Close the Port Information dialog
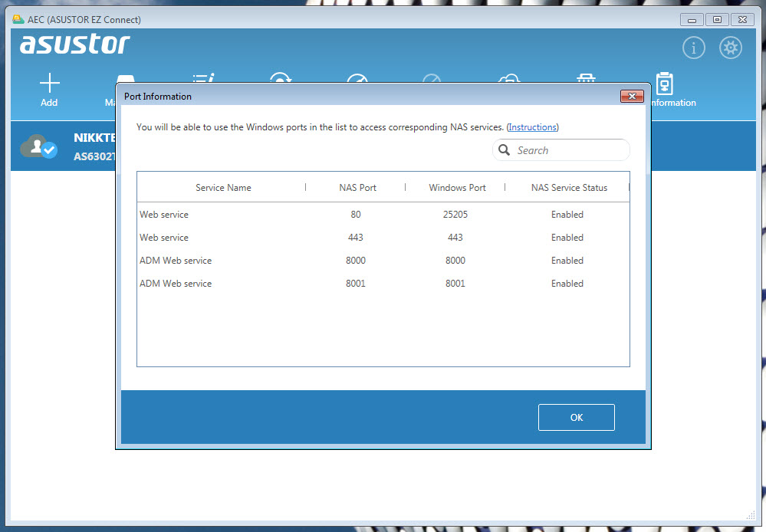 (x=632, y=97)
